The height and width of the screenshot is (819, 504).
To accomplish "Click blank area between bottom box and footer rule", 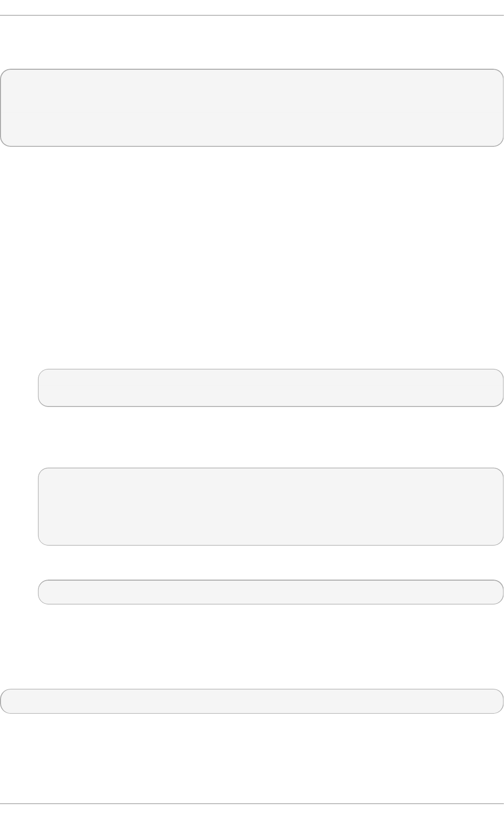I will 252,758.
